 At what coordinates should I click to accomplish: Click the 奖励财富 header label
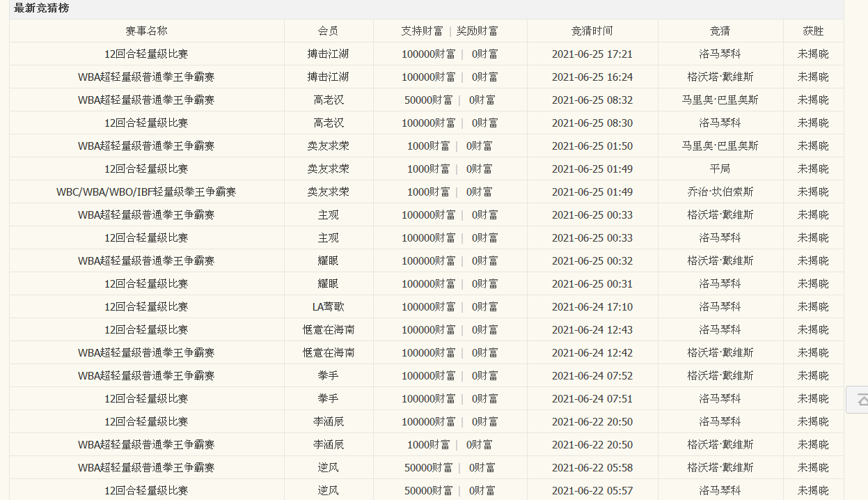478,31
